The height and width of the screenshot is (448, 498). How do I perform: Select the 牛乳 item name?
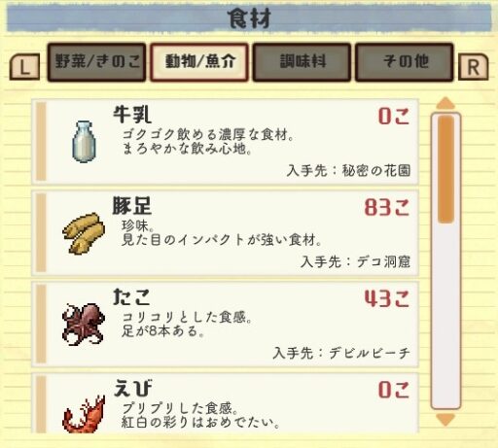point(132,115)
